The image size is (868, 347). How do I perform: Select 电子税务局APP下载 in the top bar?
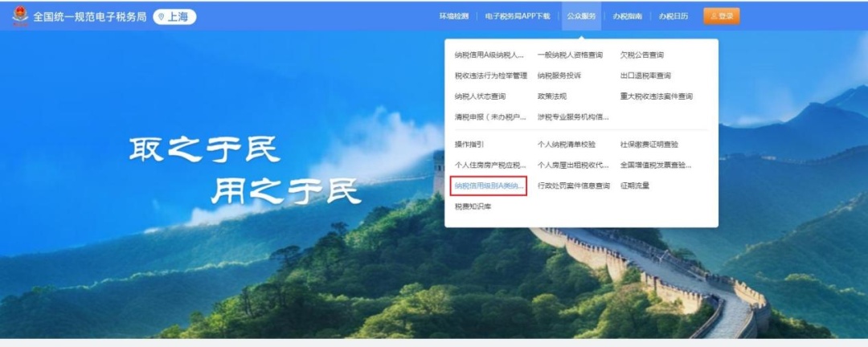[x=518, y=16]
